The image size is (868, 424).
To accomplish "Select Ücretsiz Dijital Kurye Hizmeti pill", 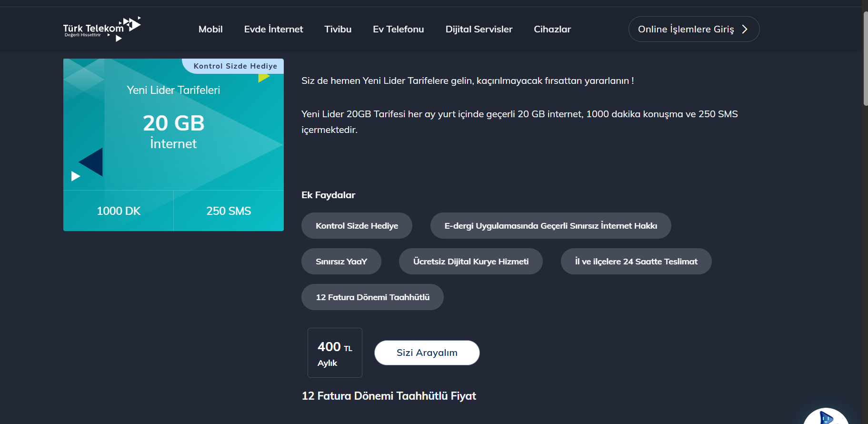I will (471, 262).
